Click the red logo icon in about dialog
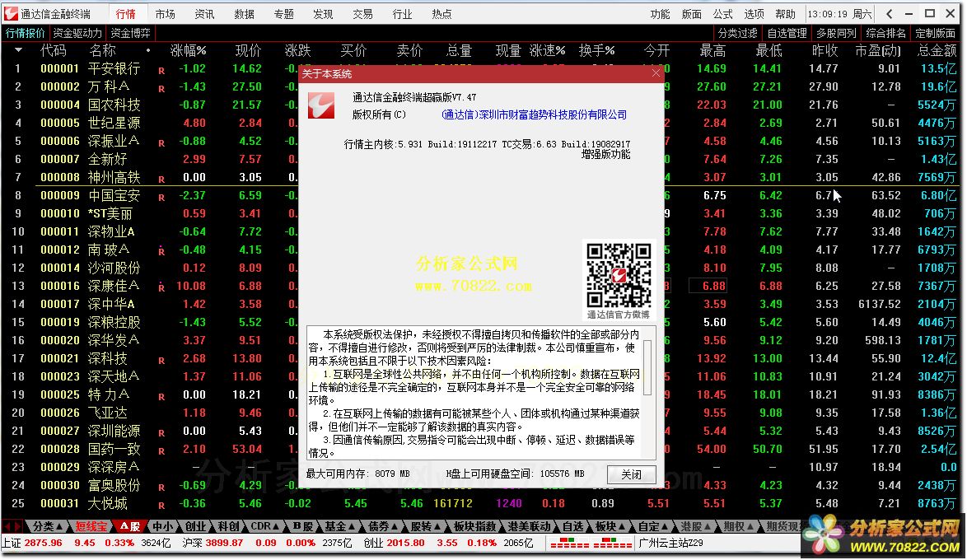 pos(321,105)
